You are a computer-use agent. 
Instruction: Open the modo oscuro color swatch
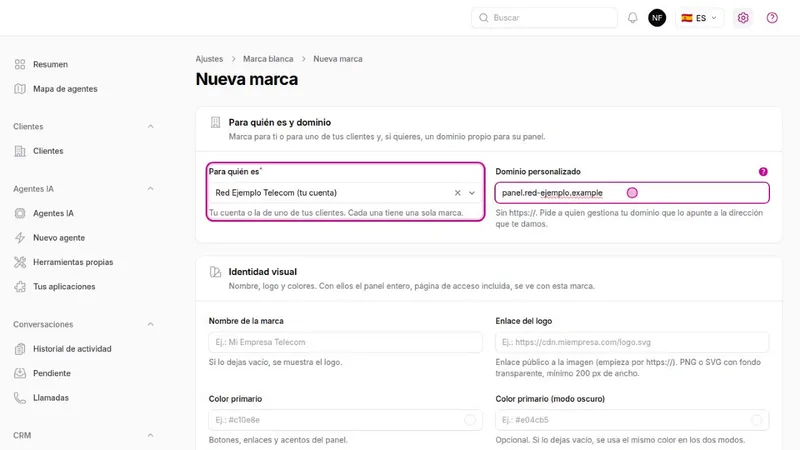pos(757,420)
